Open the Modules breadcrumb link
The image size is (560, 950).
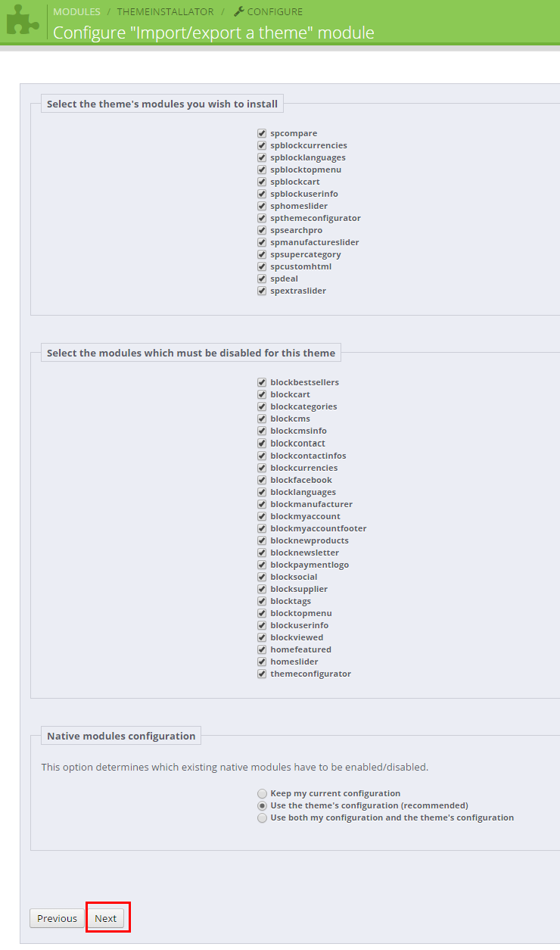tap(76, 11)
